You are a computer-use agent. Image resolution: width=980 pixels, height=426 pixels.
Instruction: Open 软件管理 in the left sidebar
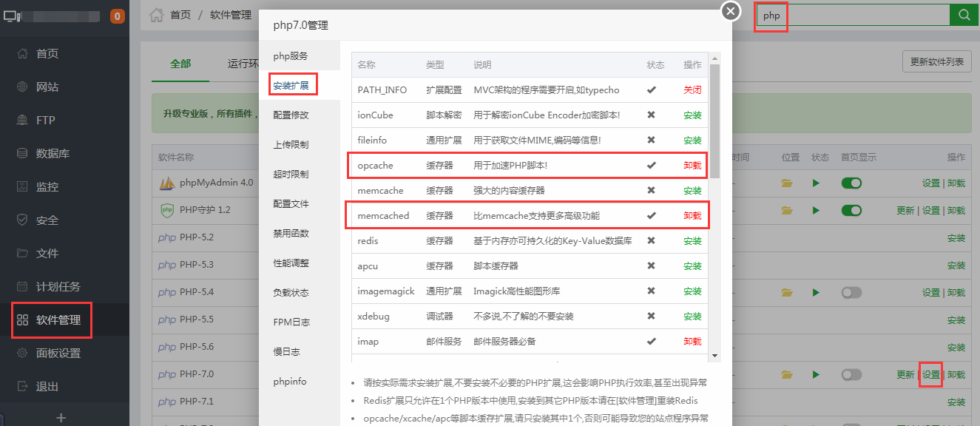pos(58,320)
